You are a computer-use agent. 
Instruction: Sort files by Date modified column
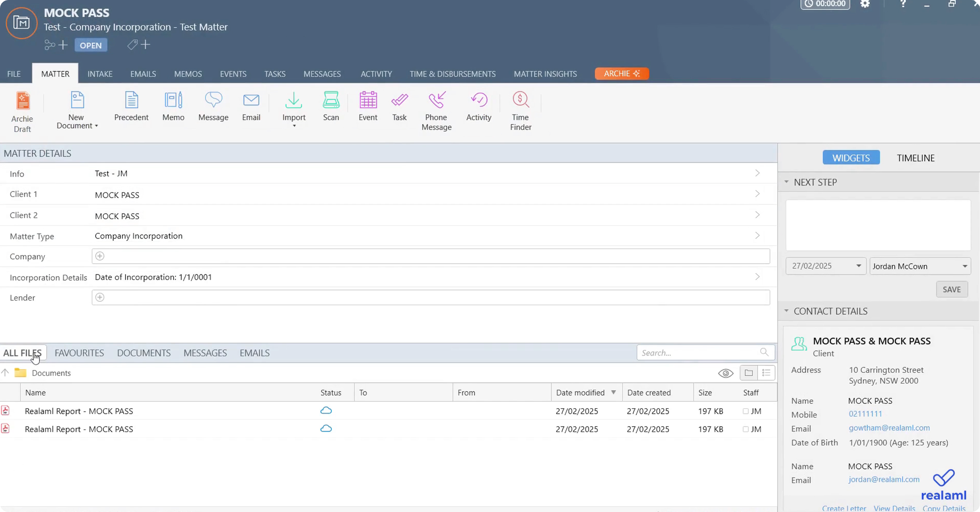pyautogui.click(x=580, y=393)
